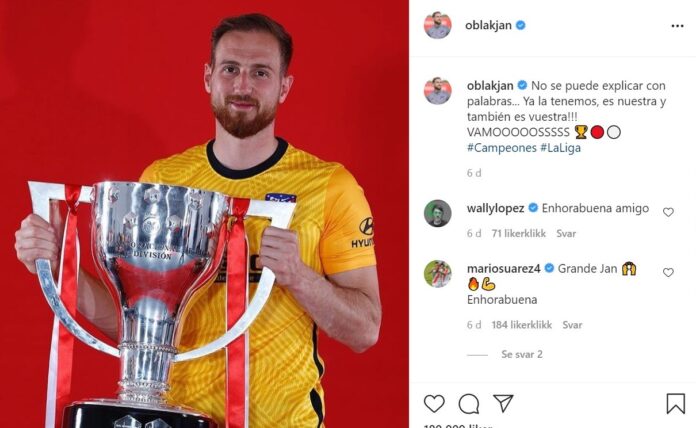Open oblakjan avatar beside caption
Image resolution: width=696 pixels, height=428 pixels.
438,91
